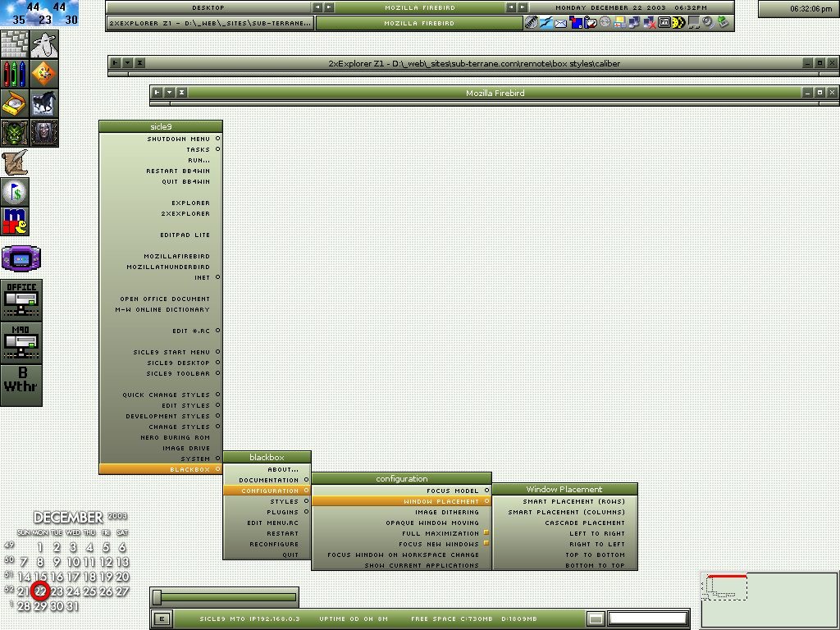Screen dimensions: 840x630
Task: Click the OpenOffice seagulls tray icon
Action: pyautogui.click(x=546, y=22)
